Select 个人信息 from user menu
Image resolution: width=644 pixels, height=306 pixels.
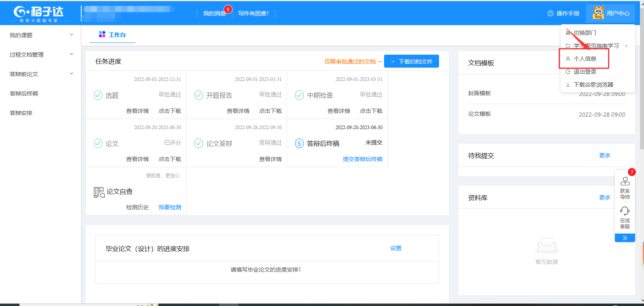pos(585,59)
